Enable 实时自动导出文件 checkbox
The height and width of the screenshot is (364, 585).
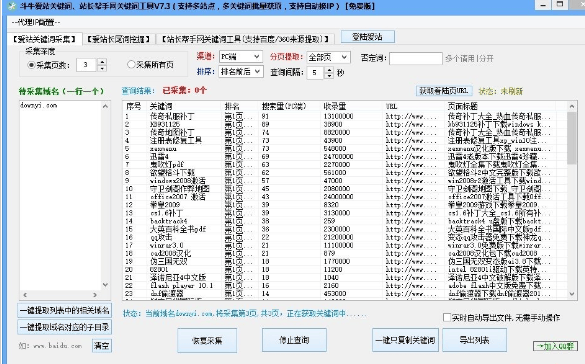click(447, 317)
